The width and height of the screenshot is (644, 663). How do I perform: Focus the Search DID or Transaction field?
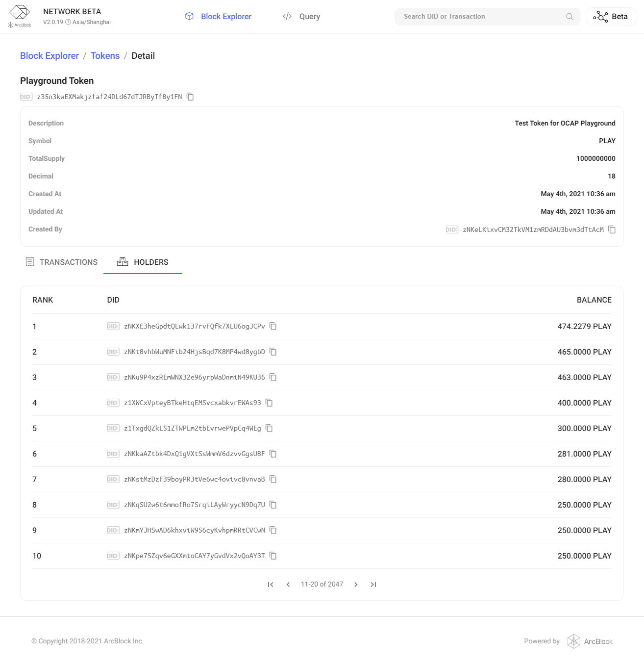pos(480,17)
